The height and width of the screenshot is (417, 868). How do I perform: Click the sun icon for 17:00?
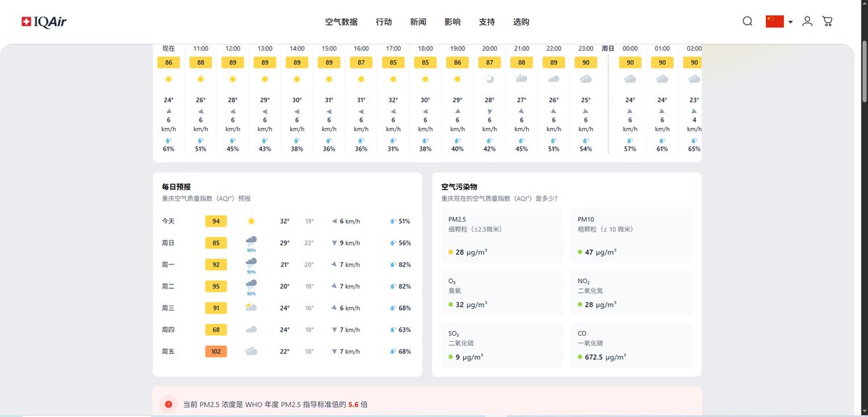pos(393,79)
